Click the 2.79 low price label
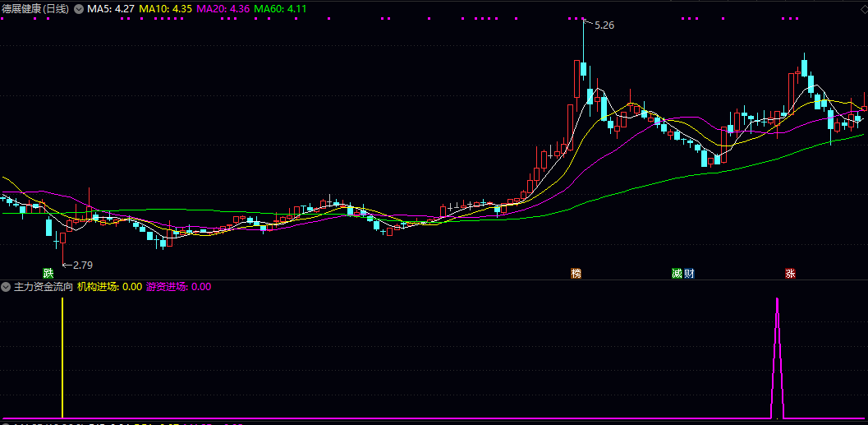 coord(82,265)
